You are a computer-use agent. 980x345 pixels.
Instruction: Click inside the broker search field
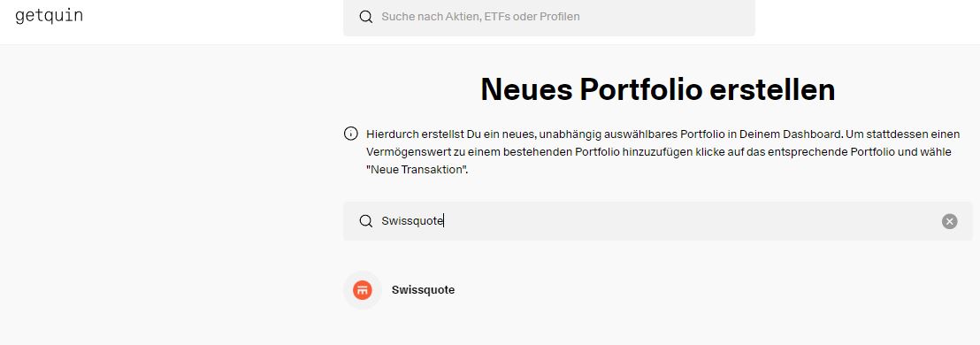[657, 221]
